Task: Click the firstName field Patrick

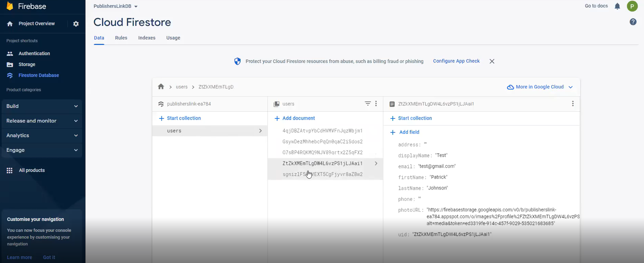Action: click(438, 177)
